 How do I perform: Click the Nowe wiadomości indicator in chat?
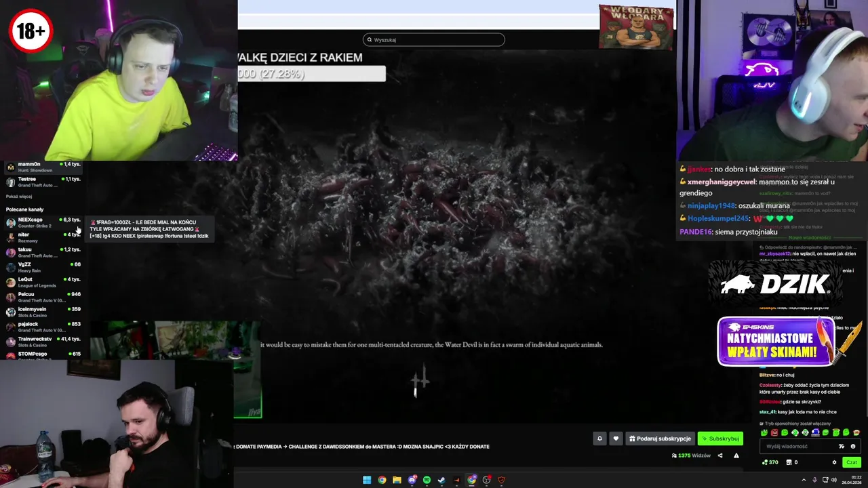coord(810,238)
